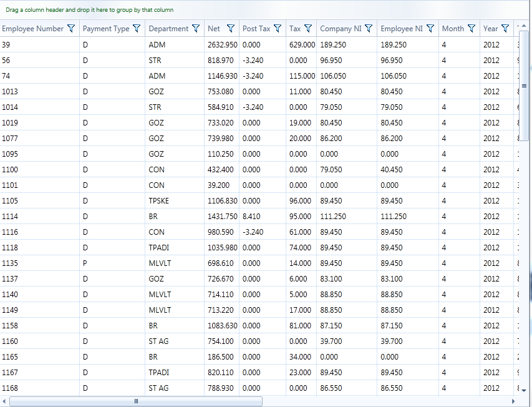532x407 pixels.
Task: Select employee number 1013 cell
Action: click(x=40, y=91)
